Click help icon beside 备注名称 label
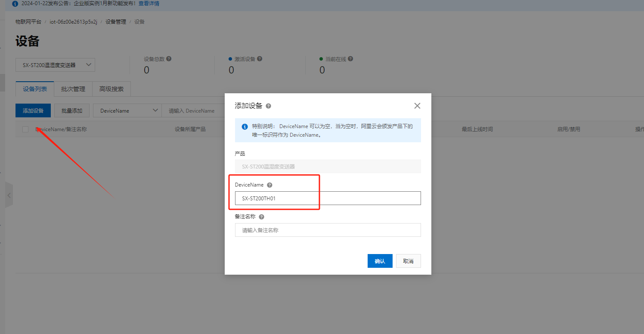This screenshot has width=644, height=334. (261, 217)
